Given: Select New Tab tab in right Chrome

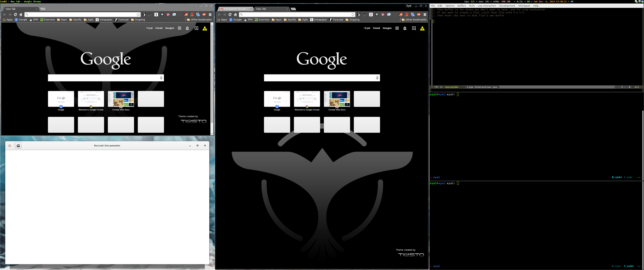Looking at the screenshot, I should (x=272, y=9).
